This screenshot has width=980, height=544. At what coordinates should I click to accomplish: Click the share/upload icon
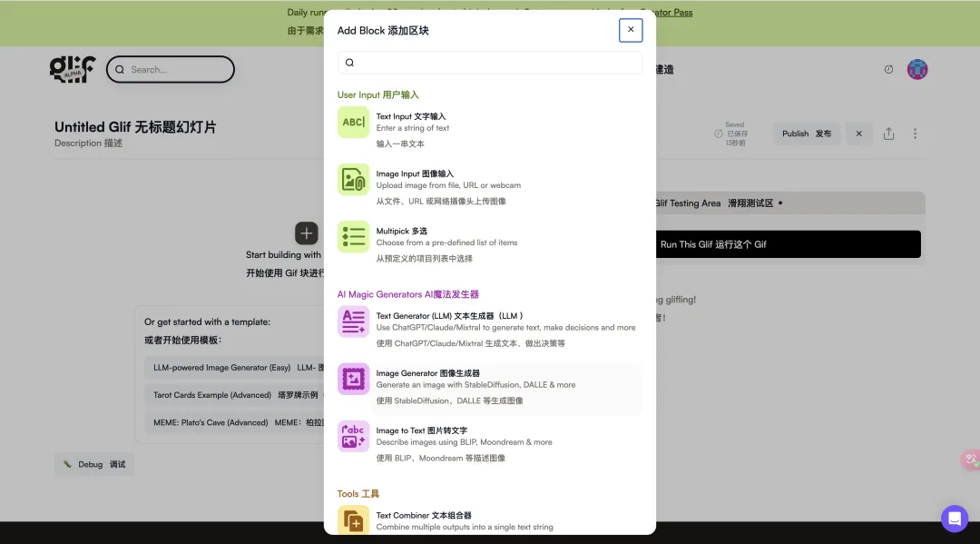(x=888, y=134)
